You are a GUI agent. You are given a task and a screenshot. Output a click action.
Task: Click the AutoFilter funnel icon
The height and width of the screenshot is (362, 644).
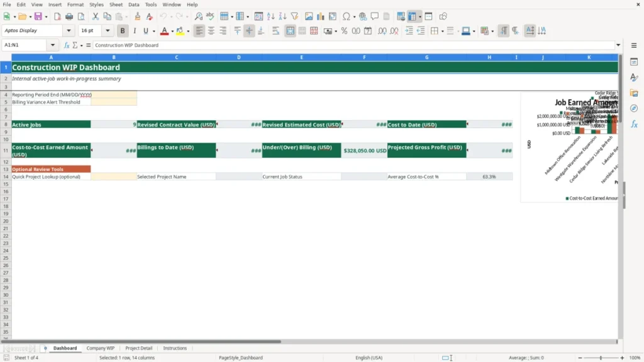coord(294,16)
